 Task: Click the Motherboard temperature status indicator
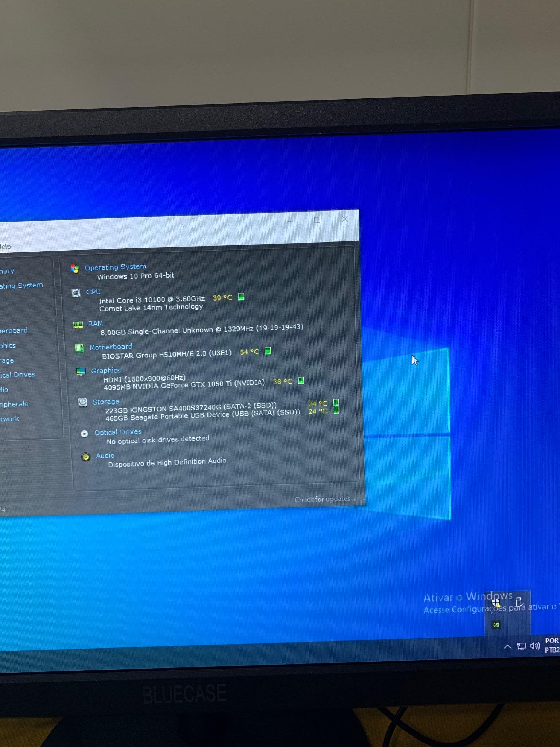click(x=268, y=351)
